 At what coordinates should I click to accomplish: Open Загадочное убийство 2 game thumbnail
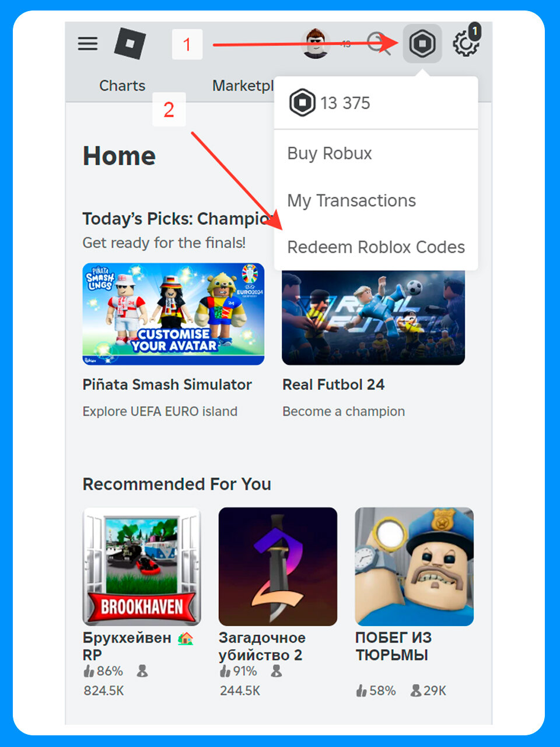(x=278, y=567)
